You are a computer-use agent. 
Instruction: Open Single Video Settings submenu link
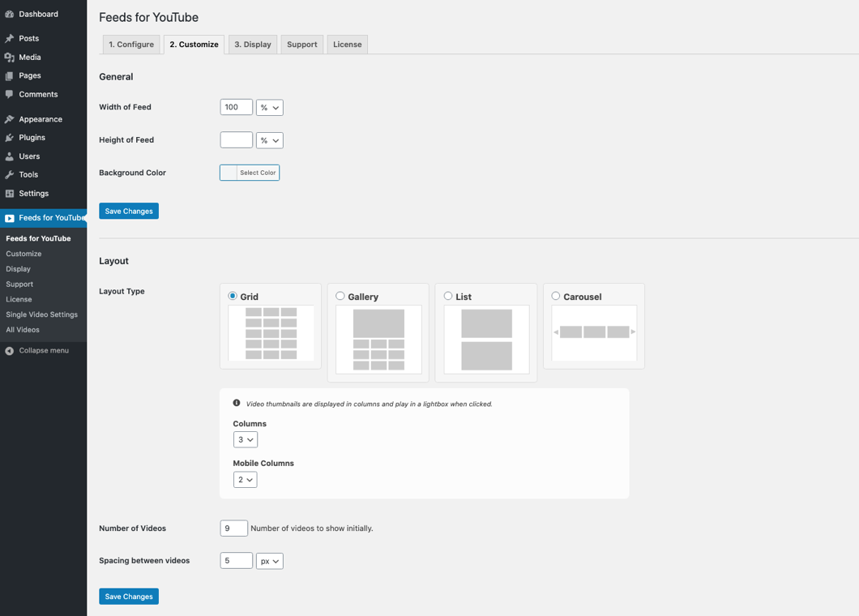(x=41, y=314)
